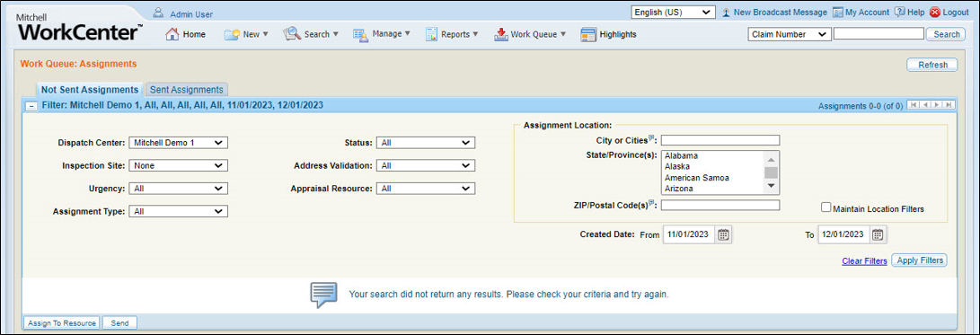Image resolution: width=980 pixels, height=335 pixels.
Task: Click the state list scroll down arrow
Action: point(772,186)
